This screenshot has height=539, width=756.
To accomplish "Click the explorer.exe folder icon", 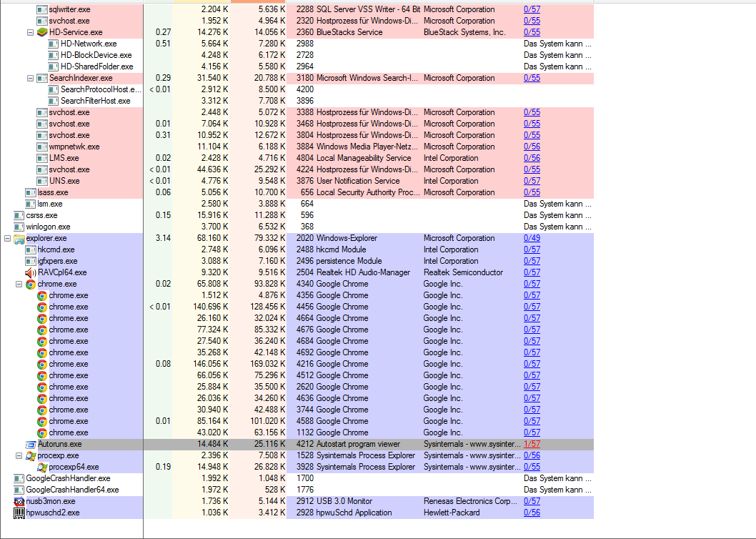I will click(x=19, y=238).
